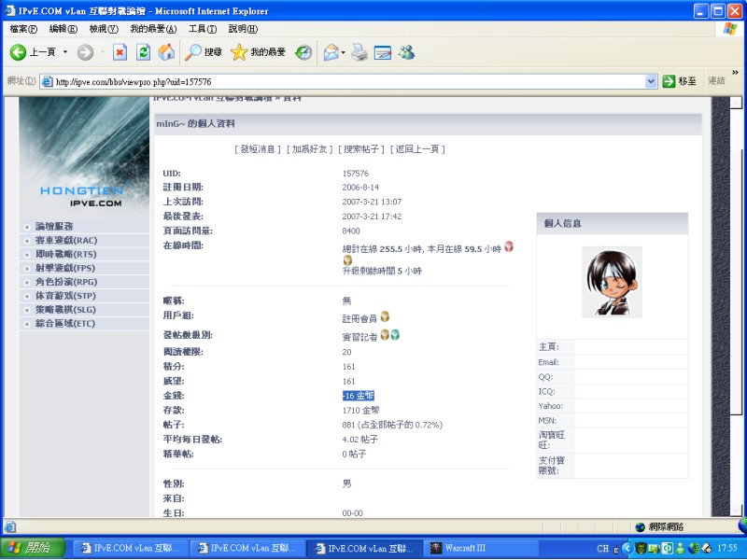This screenshot has height=560, width=747.
Task: Open the back button history dropdown arrow
Action: tap(65, 53)
